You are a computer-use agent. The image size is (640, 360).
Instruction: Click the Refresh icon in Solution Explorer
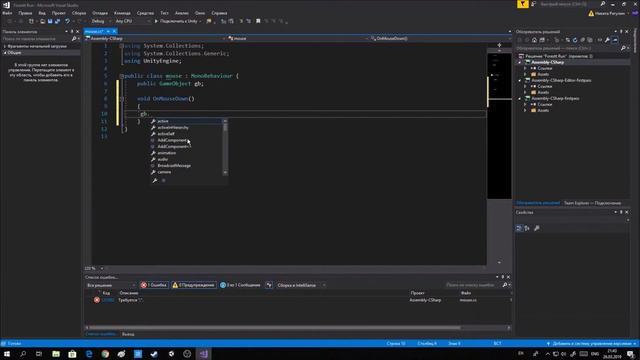coord(575,40)
